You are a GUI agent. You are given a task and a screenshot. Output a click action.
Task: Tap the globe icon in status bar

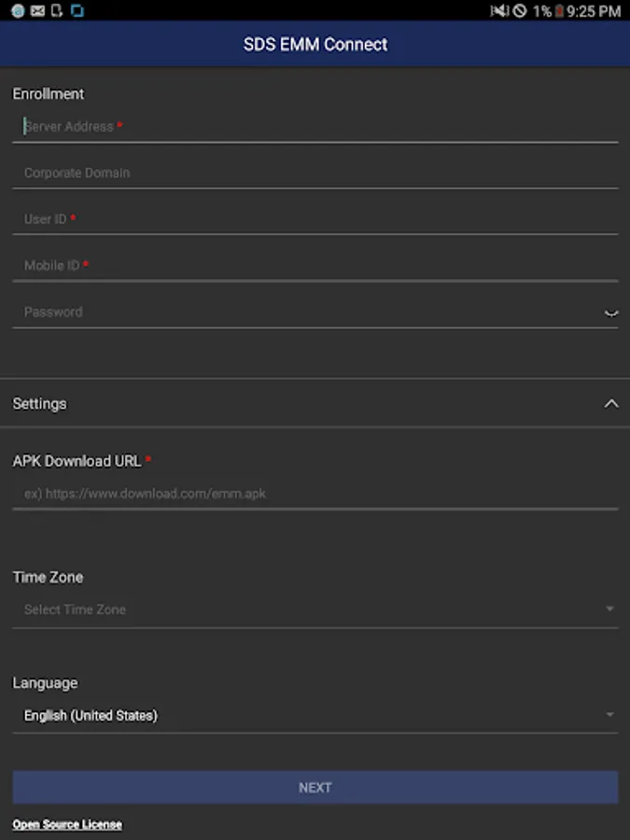coord(18,10)
